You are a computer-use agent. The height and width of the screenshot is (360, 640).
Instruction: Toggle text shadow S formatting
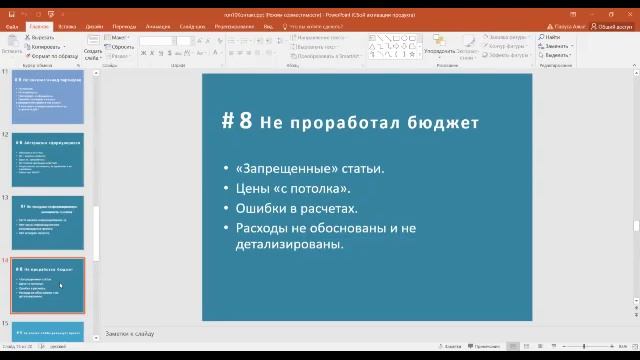pyautogui.click(x=169, y=53)
